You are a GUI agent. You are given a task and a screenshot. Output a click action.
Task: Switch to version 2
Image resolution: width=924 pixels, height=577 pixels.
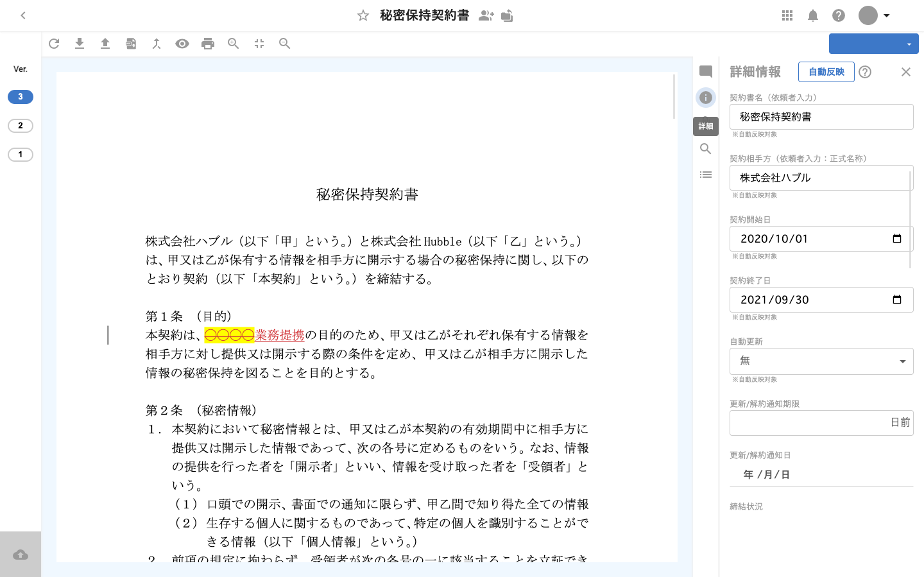pyautogui.click(x=21, y=126)
